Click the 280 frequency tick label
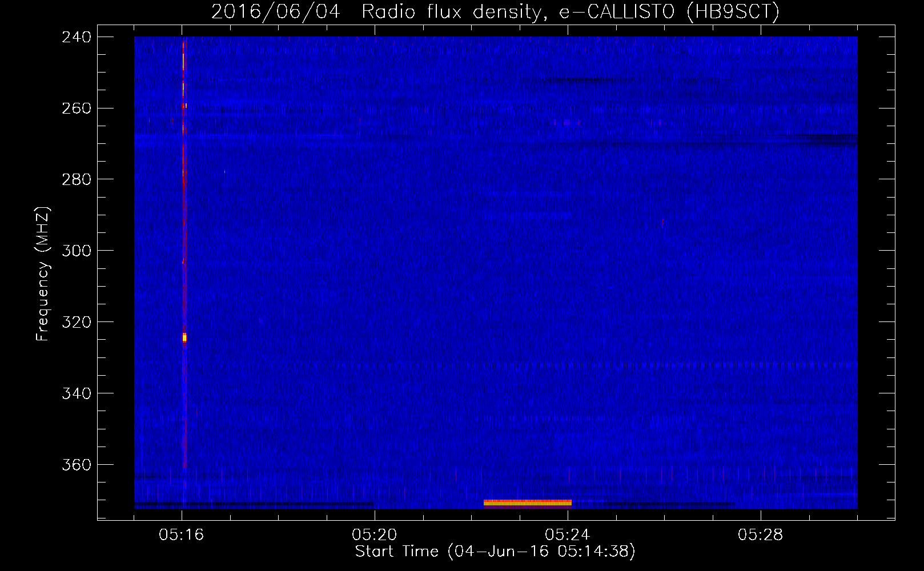 pos(77,180)
